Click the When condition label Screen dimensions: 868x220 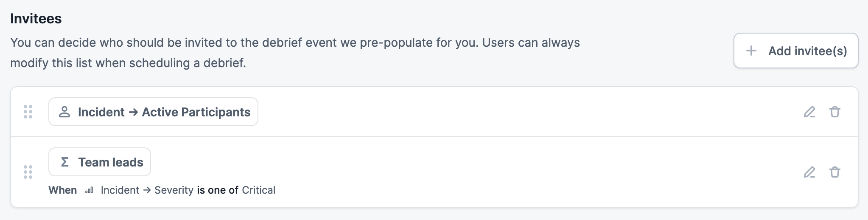pyautogui.click(x=62, y=190)
